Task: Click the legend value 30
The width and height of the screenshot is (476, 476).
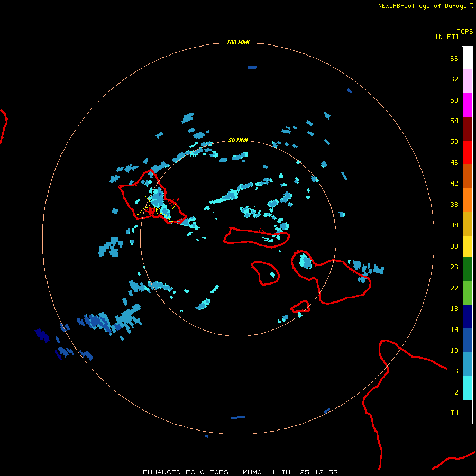Action: click(x=454, y=246)
